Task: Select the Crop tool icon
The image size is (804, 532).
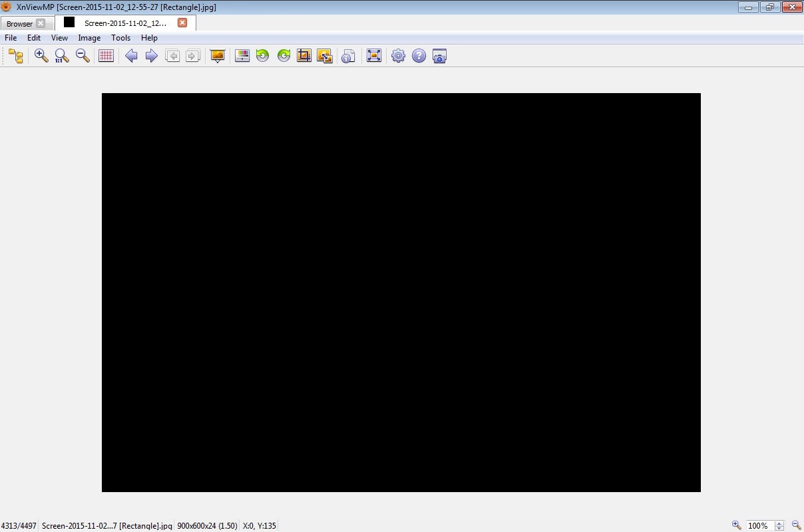Action: (304, 56)
